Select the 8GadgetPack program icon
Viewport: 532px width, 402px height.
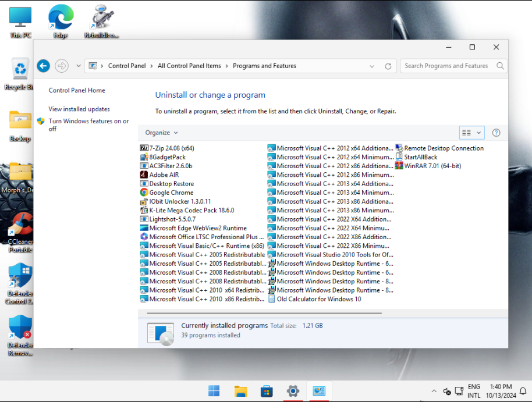tap(144, 157)
